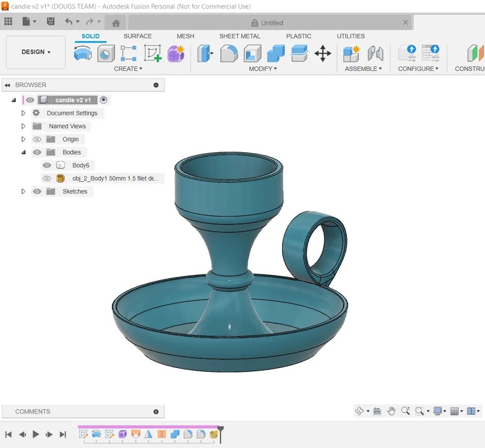Screen dimensions: 485x448
Task: Click the Fit zoom window icon
Action: [420, 411]
